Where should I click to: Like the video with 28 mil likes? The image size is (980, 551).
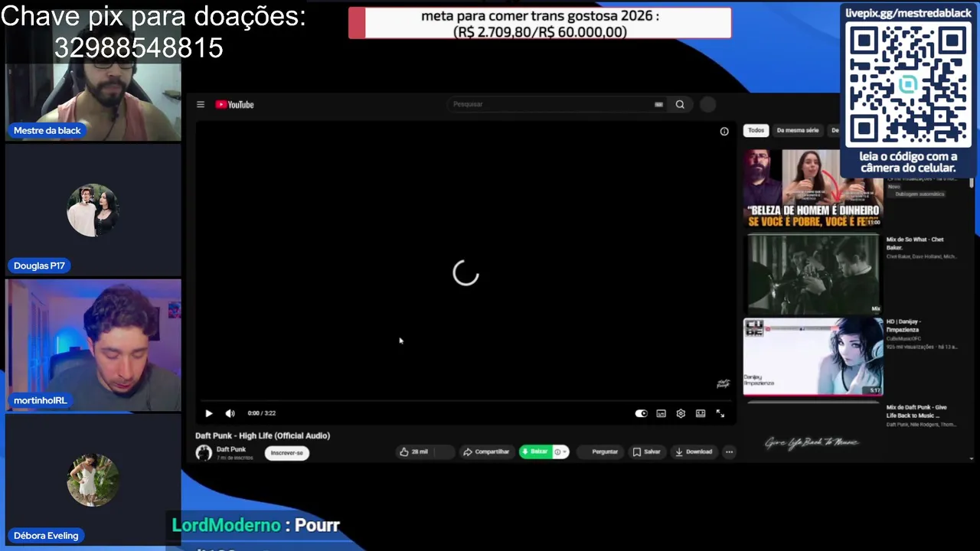414,452
